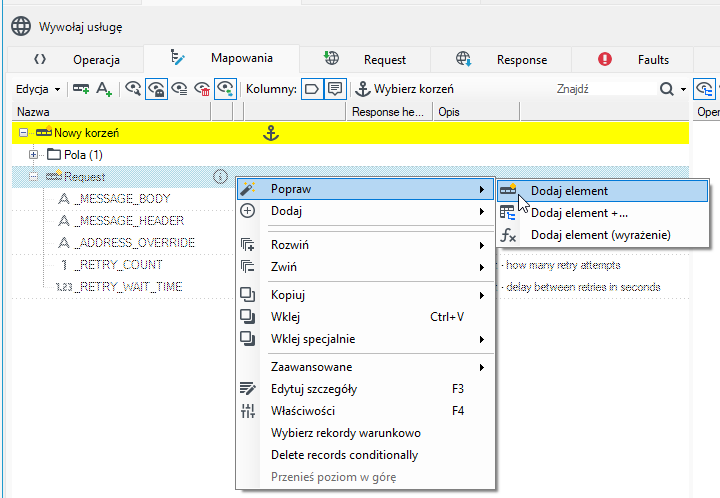Select the _ADDRESS_OVERRIDE field
Image resolution: width=720 pixels, height=498 pixels.
pos(126,243)
